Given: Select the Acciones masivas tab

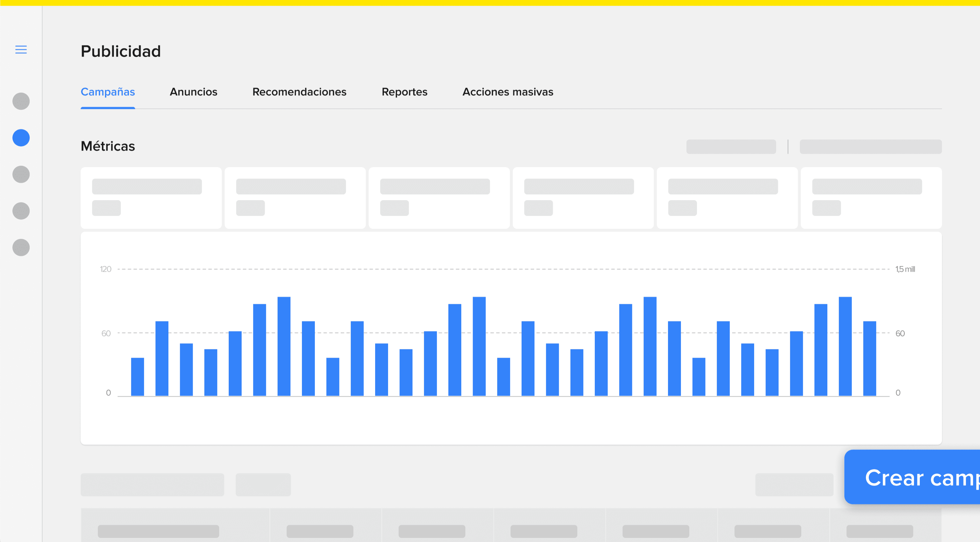Looking at the screenshot, I should tap(508, 92).
